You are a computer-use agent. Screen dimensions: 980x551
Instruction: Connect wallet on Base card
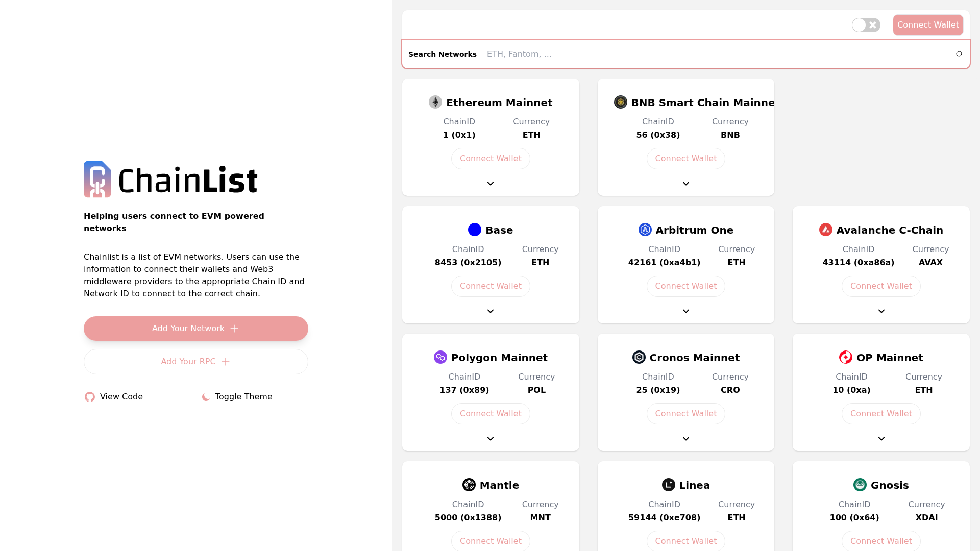tap(491, 286)
